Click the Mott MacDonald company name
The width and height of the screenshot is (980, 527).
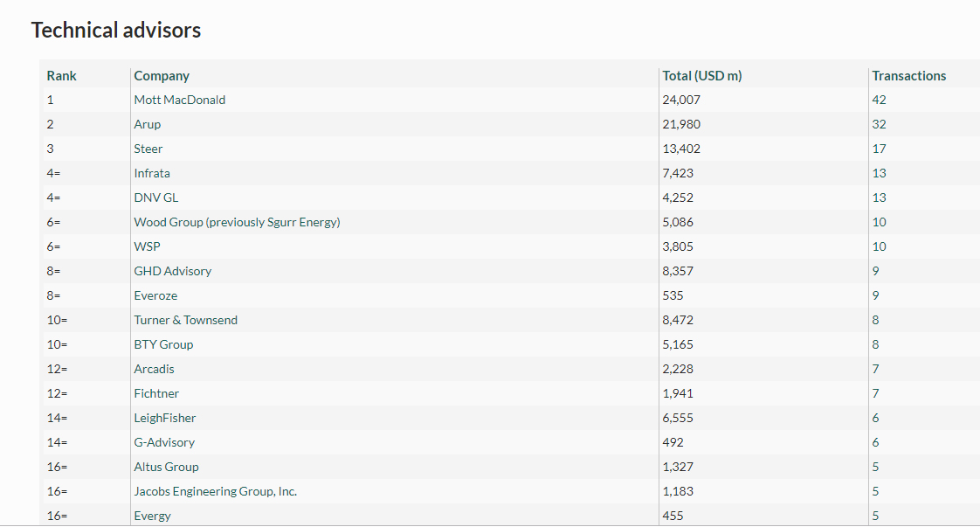pyautogui.click(x=179, y=100)
